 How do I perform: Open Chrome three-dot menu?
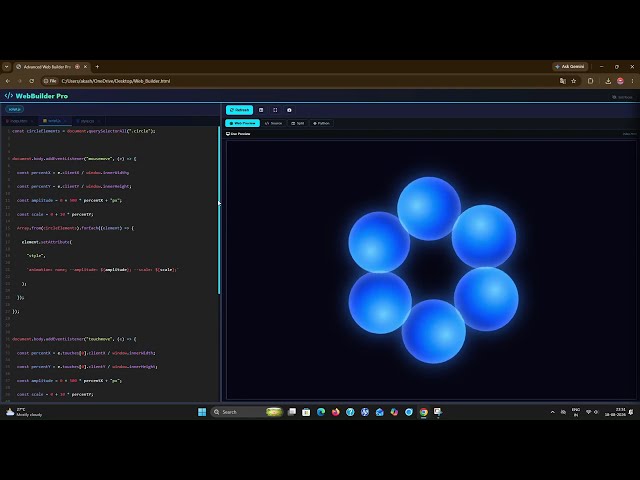point(632,81)
